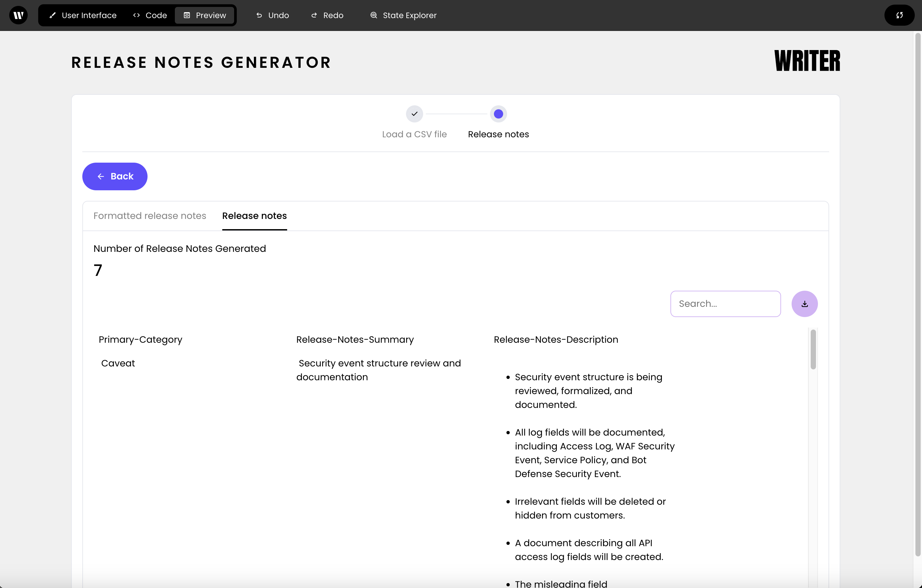This screenshot has height=588, width=922.
Task: Click the Undo button
Action: [272, 15]
